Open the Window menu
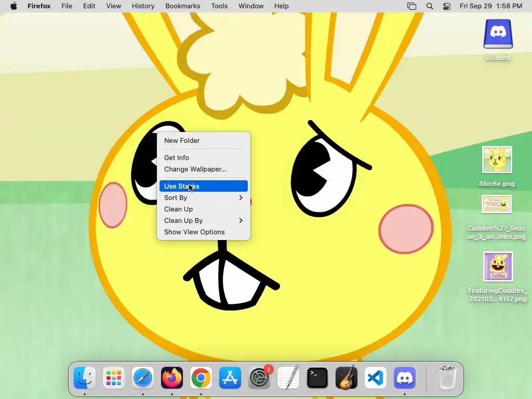Screen dimensions: 532x399 point(251,6)
